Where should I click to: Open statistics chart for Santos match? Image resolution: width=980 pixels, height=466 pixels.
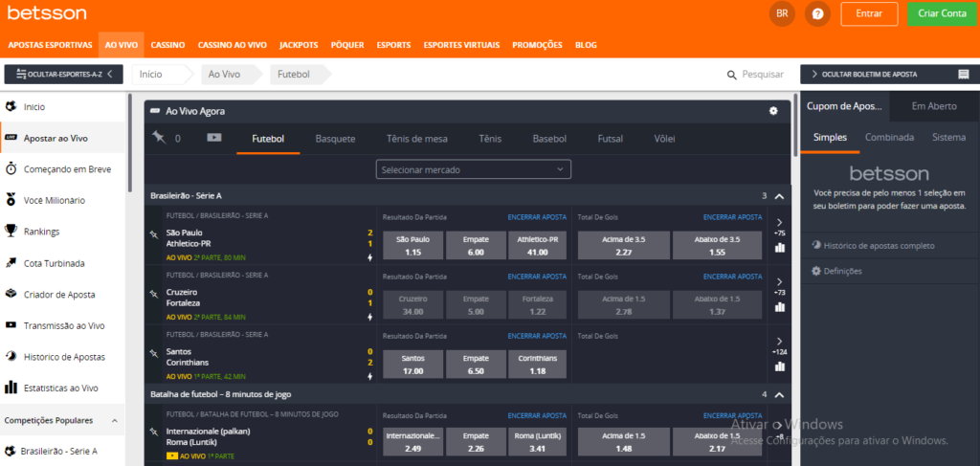point(779,366)
